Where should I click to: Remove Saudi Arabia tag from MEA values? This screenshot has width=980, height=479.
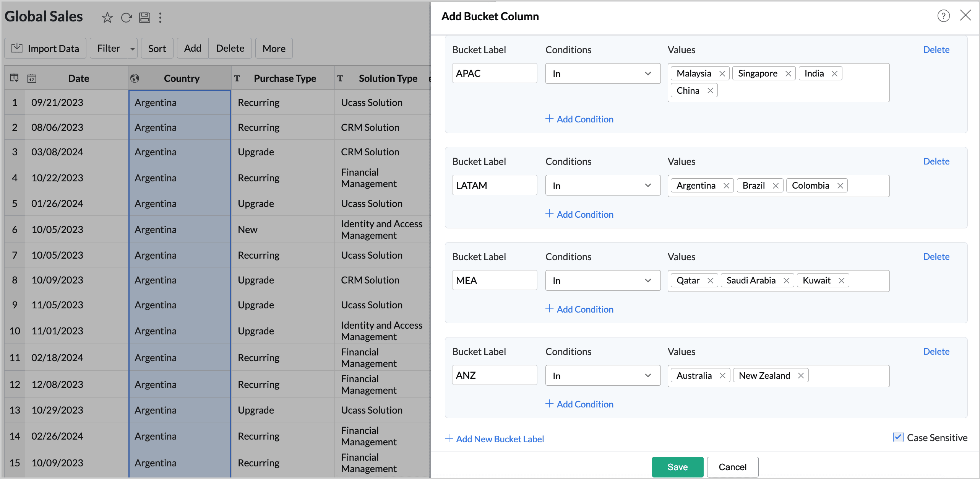786,280
